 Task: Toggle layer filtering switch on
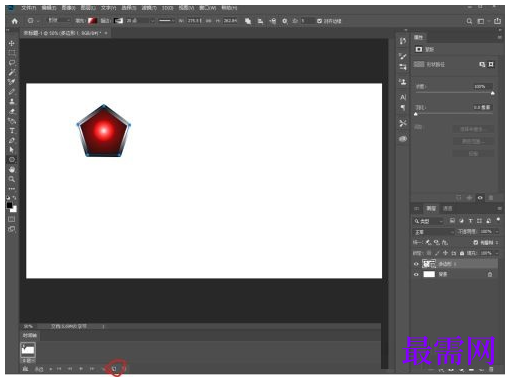498,220
